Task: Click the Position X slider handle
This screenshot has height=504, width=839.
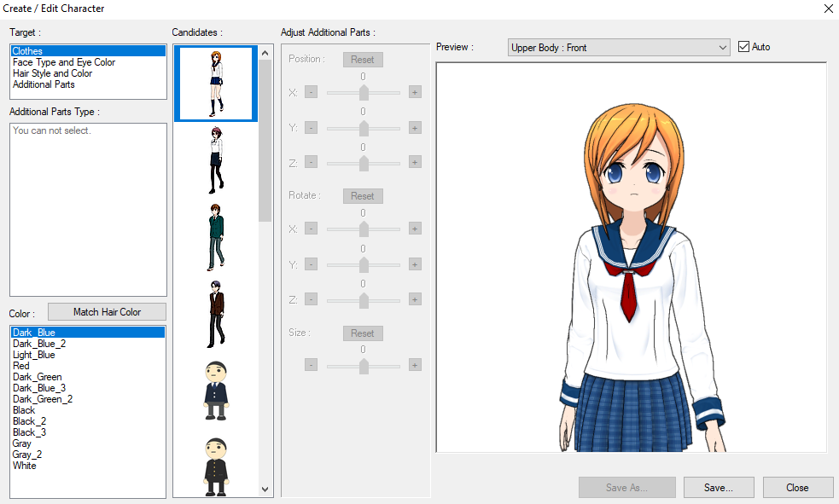Action: click(364, 92)
